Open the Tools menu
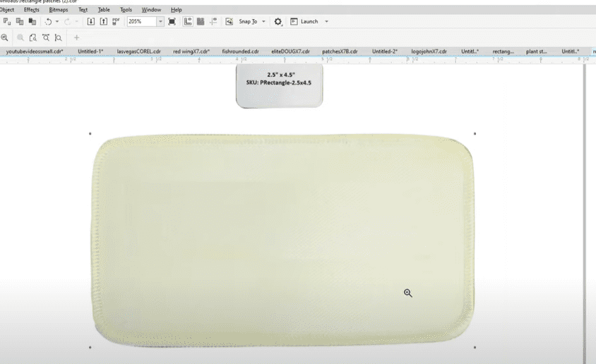Screen dimensions: 596x364 point(126,9)
